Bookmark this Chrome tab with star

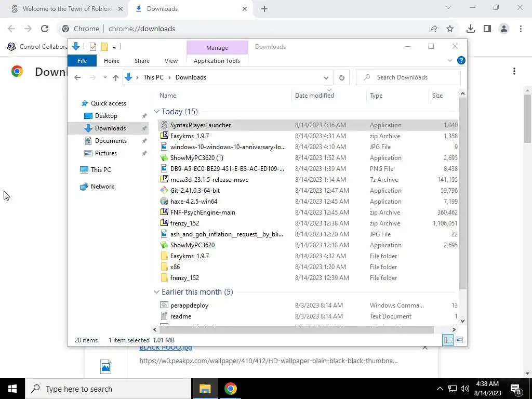pyautogui.click(x=450, y=29)
